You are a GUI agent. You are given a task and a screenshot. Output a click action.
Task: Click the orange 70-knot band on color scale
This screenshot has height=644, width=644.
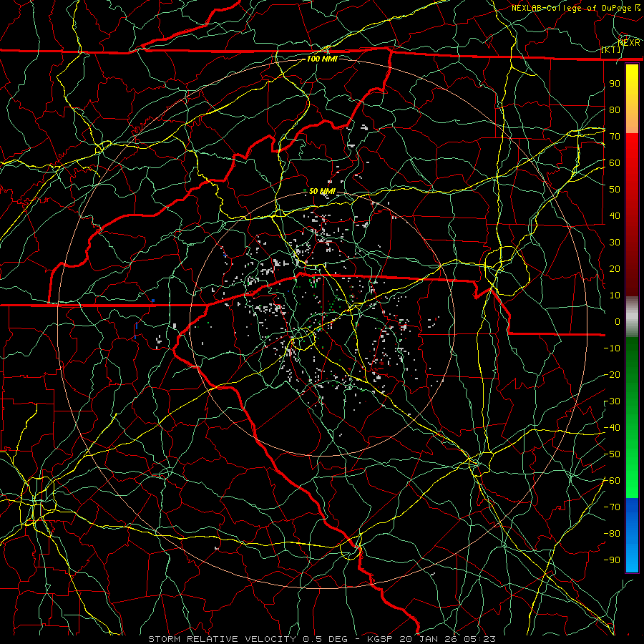click(x=632, y=125)
